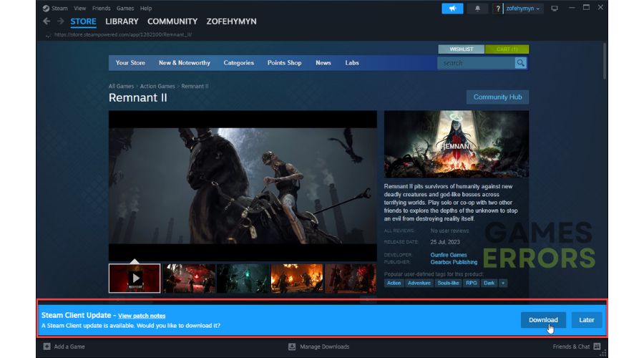Click the question mark help icon
Viewport: 644px width, 358px height.
(x=498, y=9)
